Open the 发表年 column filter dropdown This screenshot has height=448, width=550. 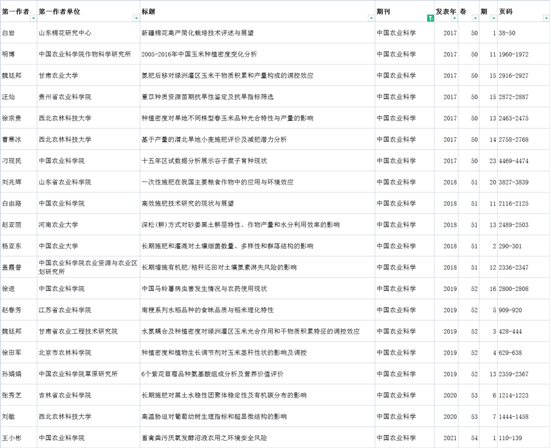(454, 18)
